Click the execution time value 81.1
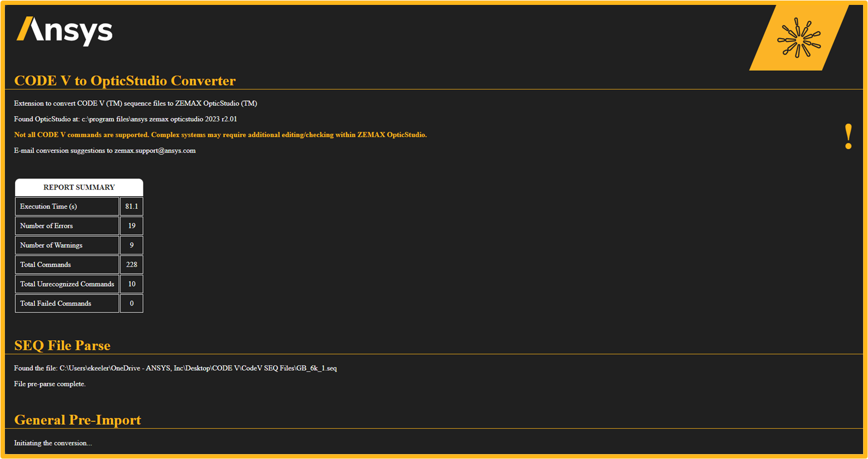Viewport: 868px width, 459px height. [x=131, y=207]
